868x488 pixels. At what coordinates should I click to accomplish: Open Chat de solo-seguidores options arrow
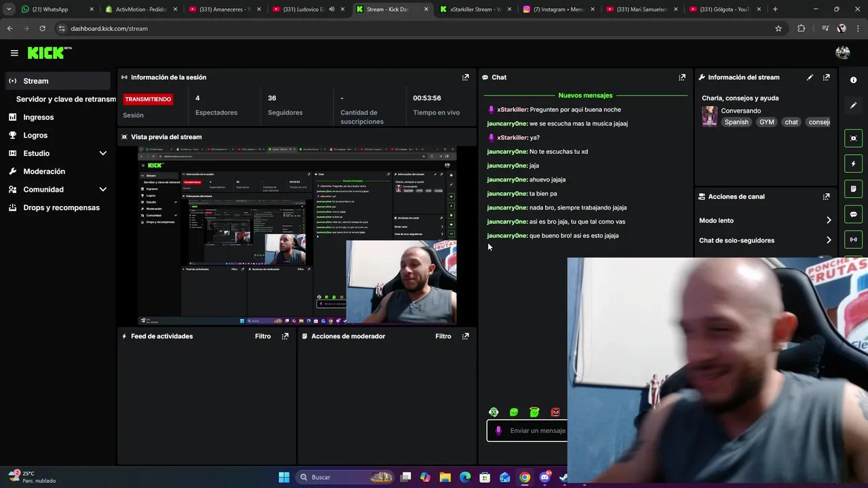tap(829, 240)
